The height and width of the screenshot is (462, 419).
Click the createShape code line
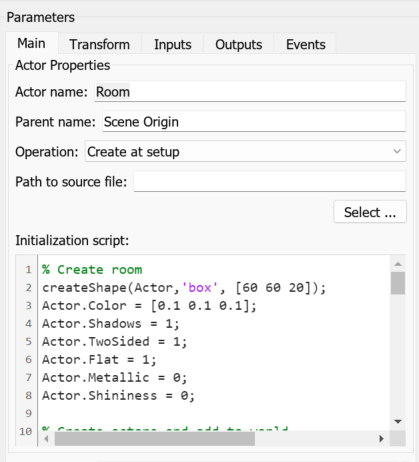tap(184, 287)
